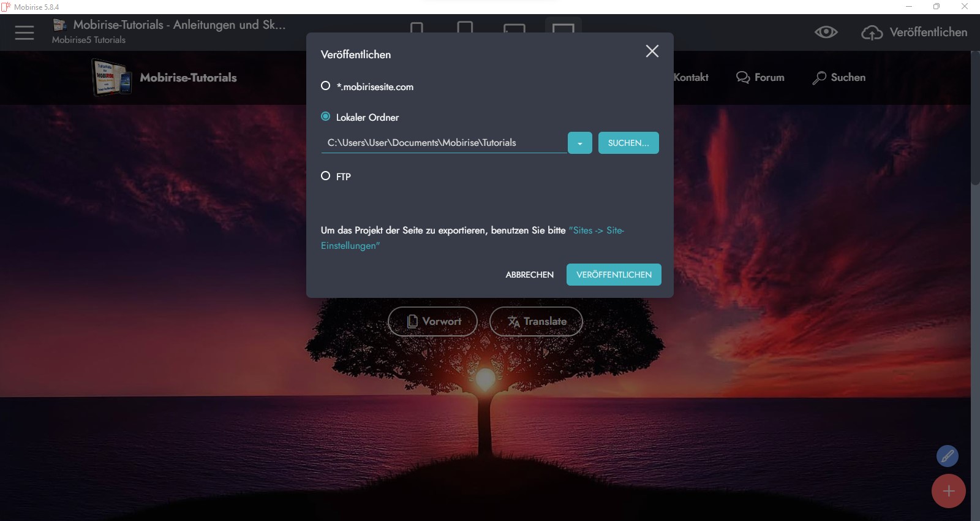Click the cloud upload publish icon
The image size is (980, 521).
tap(872, 32)
